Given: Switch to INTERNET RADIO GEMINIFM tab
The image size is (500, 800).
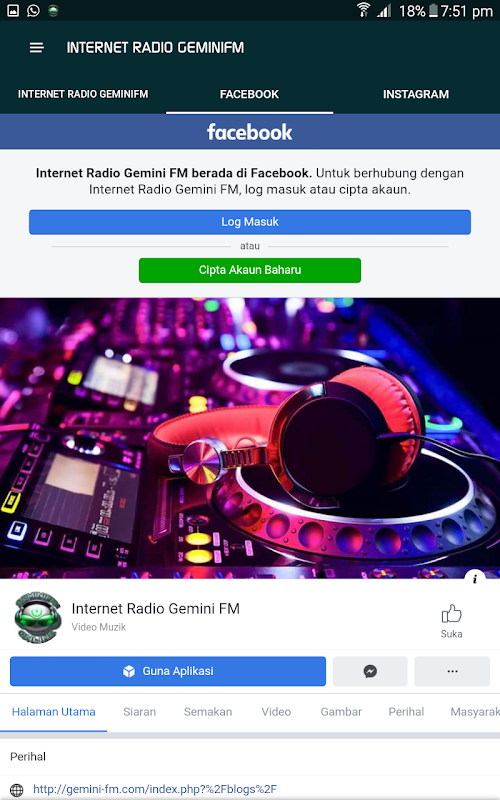Looking at the screenshot, I should point(83,94).
